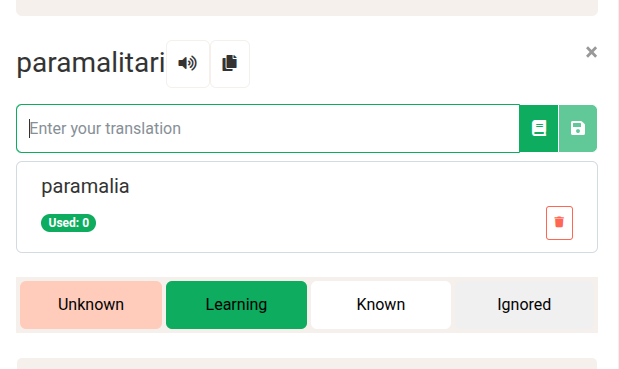619x369 pixels.
Task: Copy the word paramalitari to clipboard
Action: (230, 64)
